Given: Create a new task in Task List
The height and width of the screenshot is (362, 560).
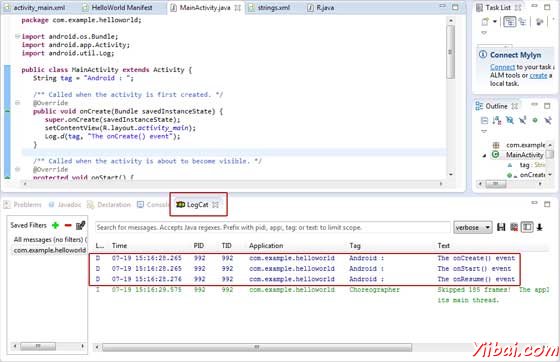Looking at the screenshot, I should pyautogui.click(x=485, y=22).
